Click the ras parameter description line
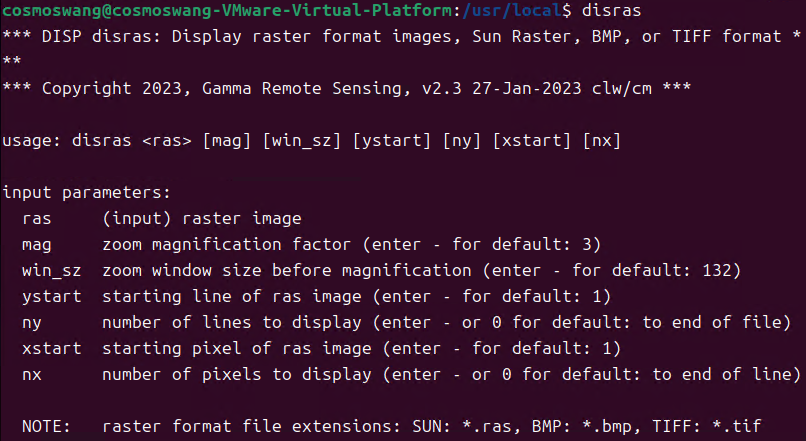Viewport: 806px width, 441px height. click(x=161, y=218)
